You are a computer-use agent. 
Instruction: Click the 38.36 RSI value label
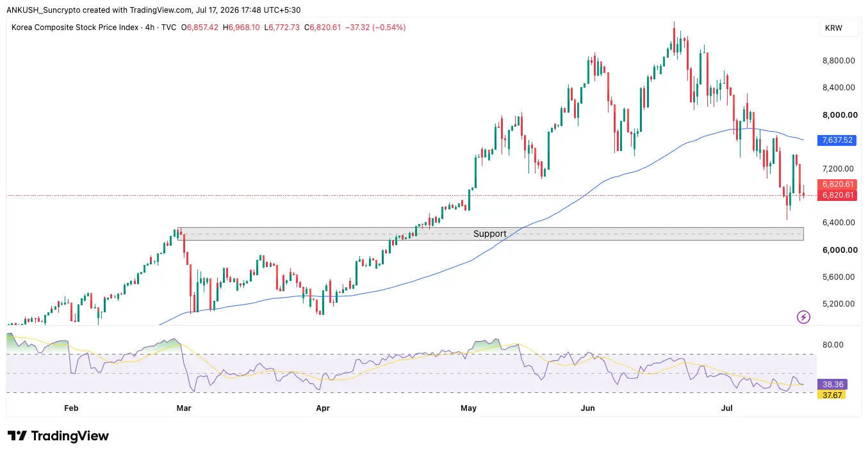[832, 385]
